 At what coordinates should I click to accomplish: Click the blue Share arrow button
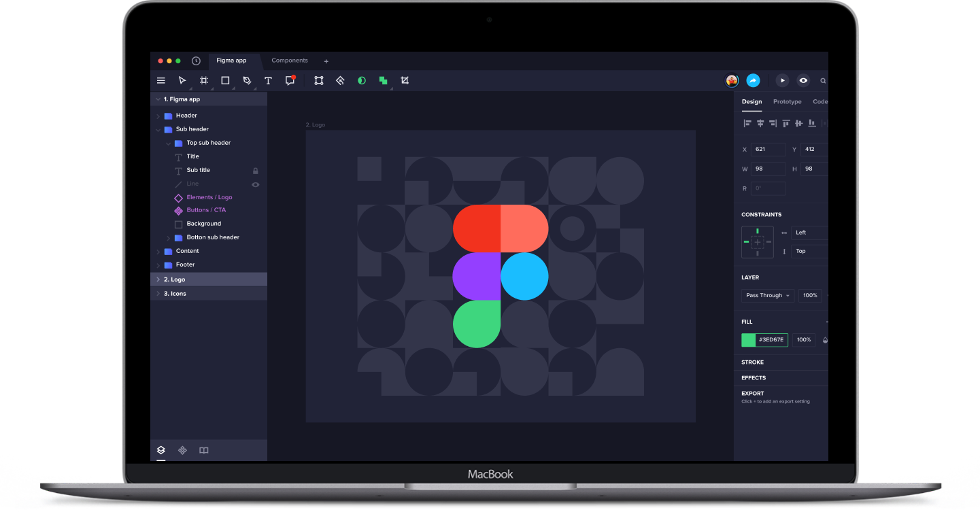click(753, 80)
